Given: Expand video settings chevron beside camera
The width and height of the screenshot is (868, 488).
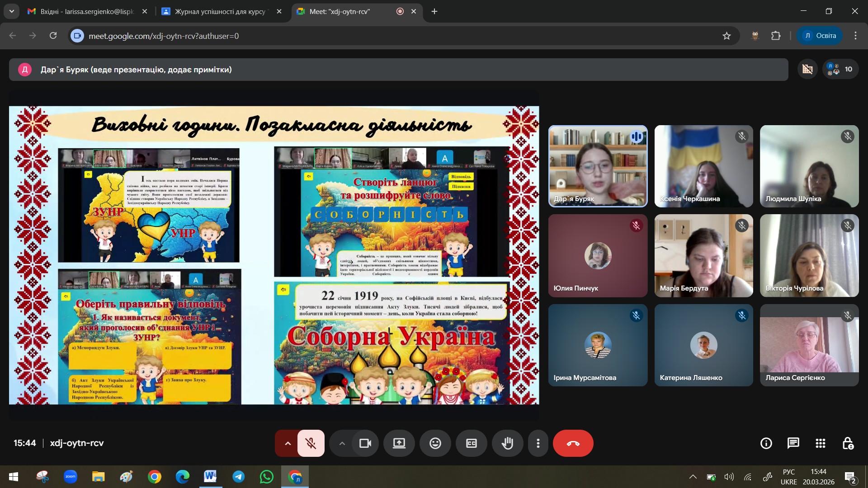Looking at the screenshot, I should 342,443.
